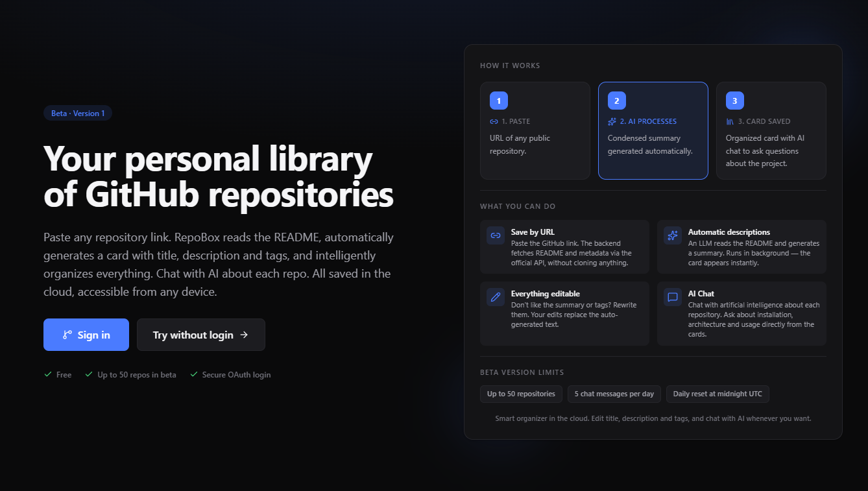
Task: Click the 'Your personal library of GitHub repositories' headline
Action: [x=219, y=176]
